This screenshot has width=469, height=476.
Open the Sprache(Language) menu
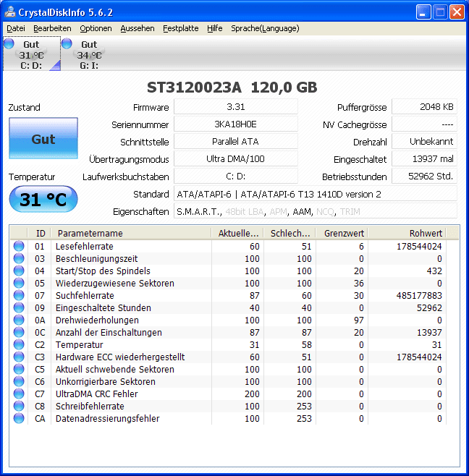tap(265, 28)
